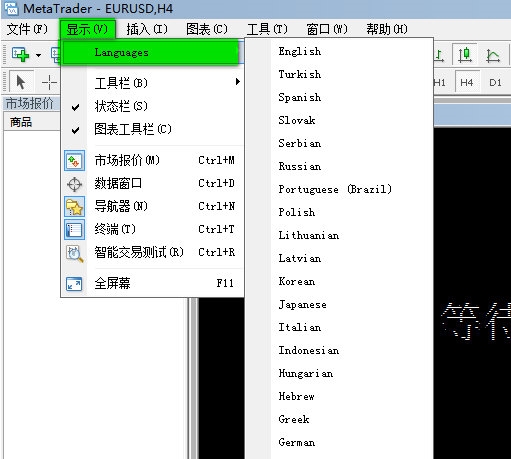Toggle the 图表工具栏(C) checkmark
This screenshot has width=511, height=459.
[76, 130]
